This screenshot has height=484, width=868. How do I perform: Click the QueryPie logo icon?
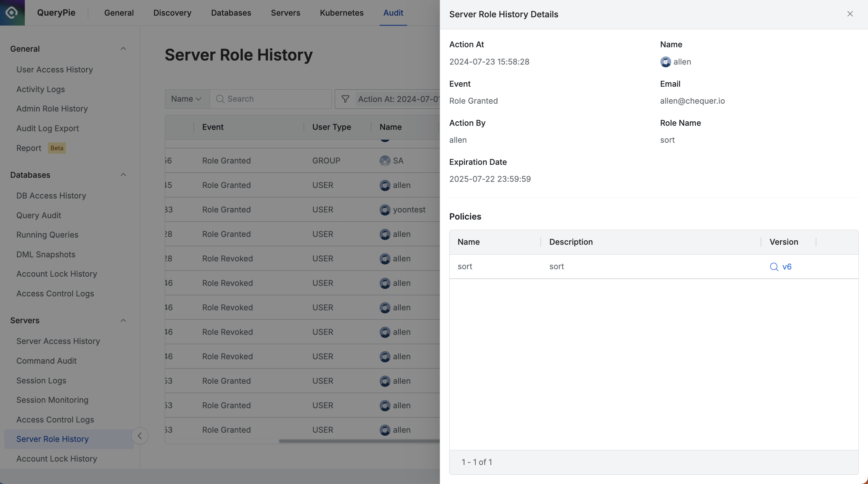click(12, 13)
